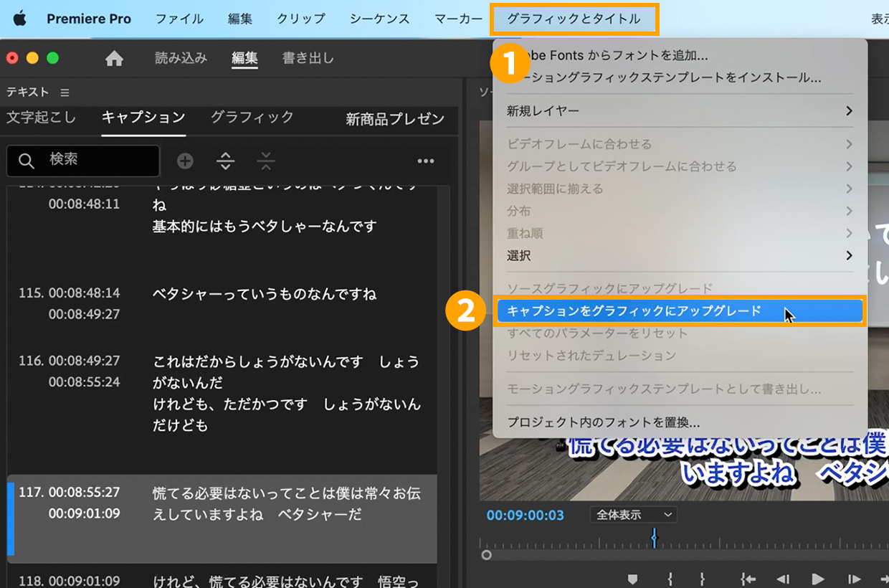Click the Step Forward one frame button
The width and height of the screenshot is (889, 588).
click(854, 579)
